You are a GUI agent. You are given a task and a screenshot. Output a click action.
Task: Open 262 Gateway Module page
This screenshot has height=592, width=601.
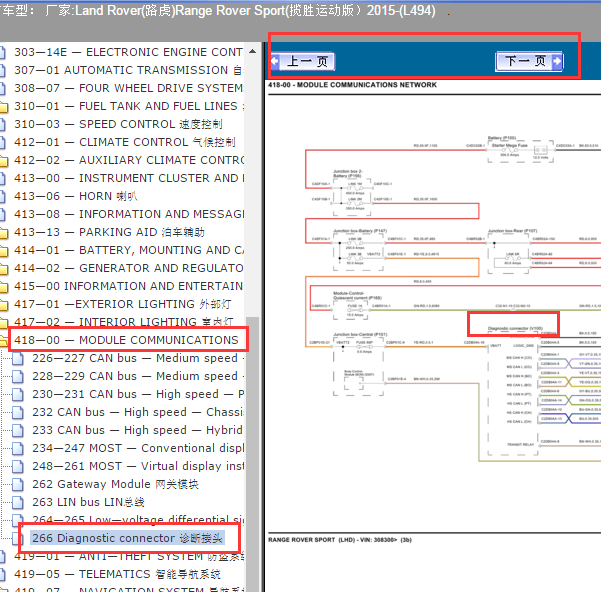click(115, 484)
